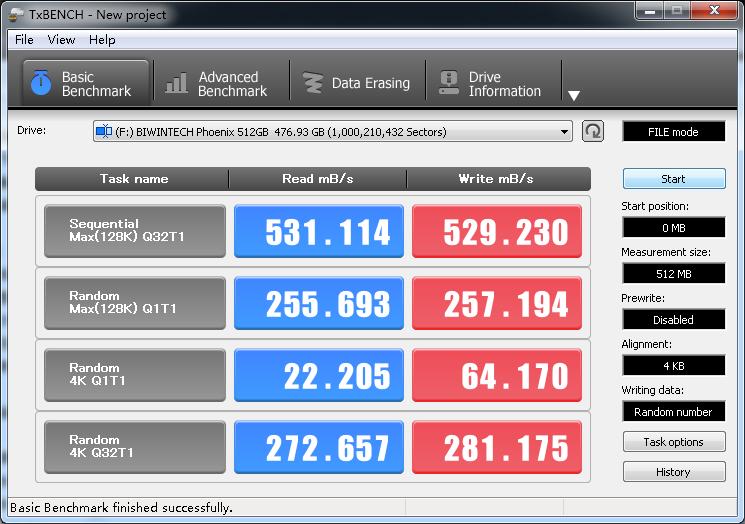Click the History button
This screenshot has width=745, height=524.
click(x=673, y=472)
